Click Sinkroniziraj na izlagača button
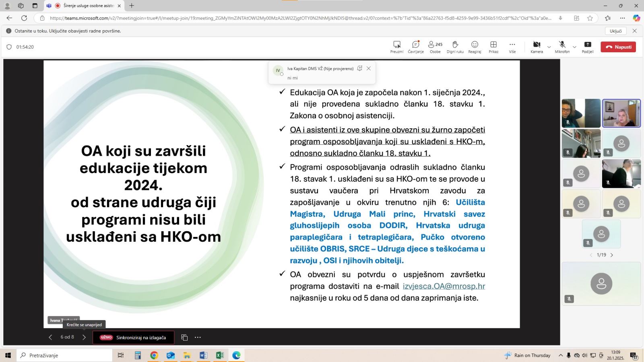644x362 pixels. point(133,337)
